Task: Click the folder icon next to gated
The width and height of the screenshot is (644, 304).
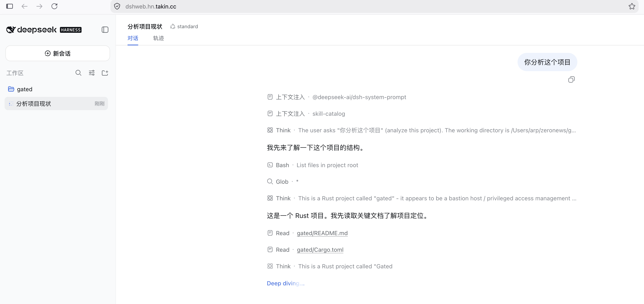Action: 11,89
